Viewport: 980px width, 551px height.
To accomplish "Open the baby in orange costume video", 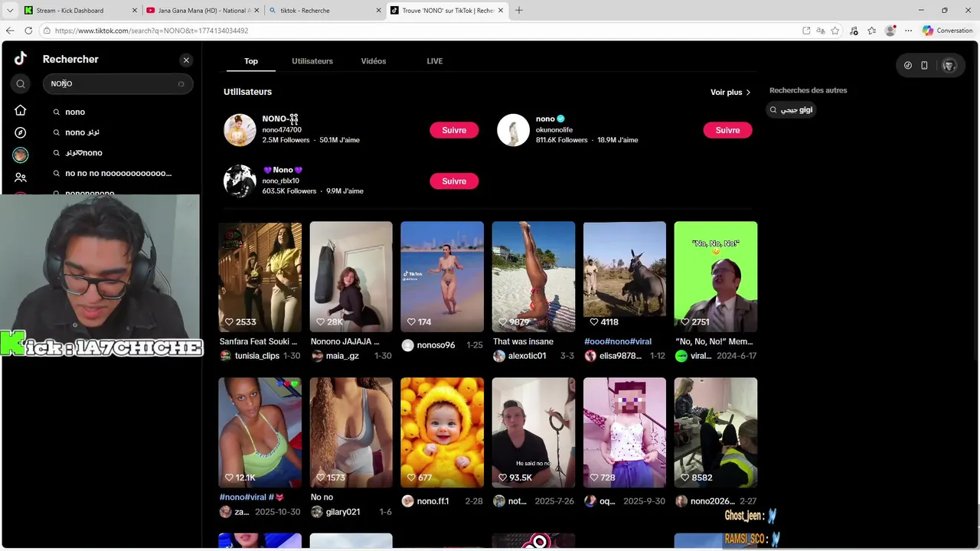I will 443,432.
